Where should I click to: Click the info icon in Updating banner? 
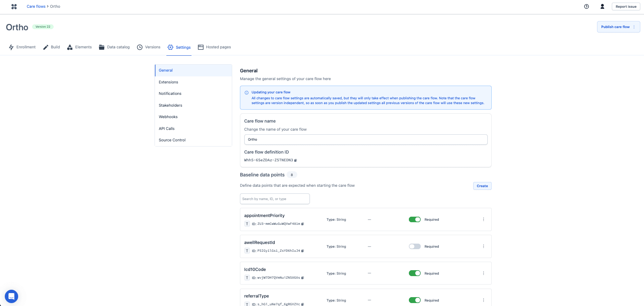(x=247, y=93)
